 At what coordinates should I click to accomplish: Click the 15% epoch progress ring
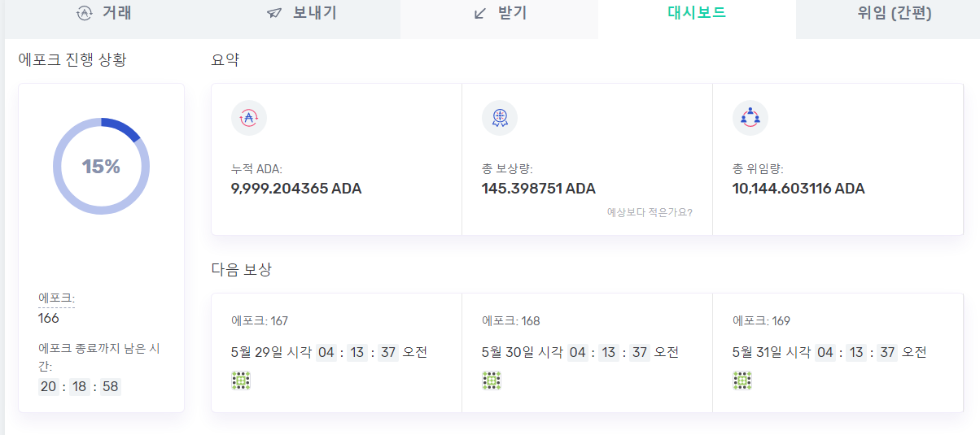tap(101, 167)
